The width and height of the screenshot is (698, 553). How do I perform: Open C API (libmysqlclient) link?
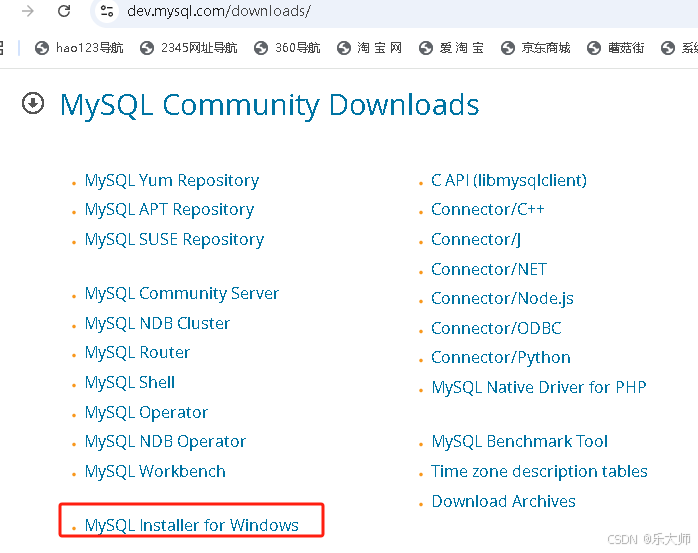pos(509,181)
